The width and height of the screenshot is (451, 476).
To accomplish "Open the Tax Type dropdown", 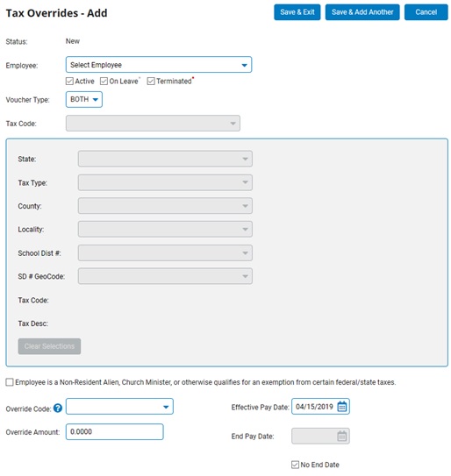I will tap(165, 182).
